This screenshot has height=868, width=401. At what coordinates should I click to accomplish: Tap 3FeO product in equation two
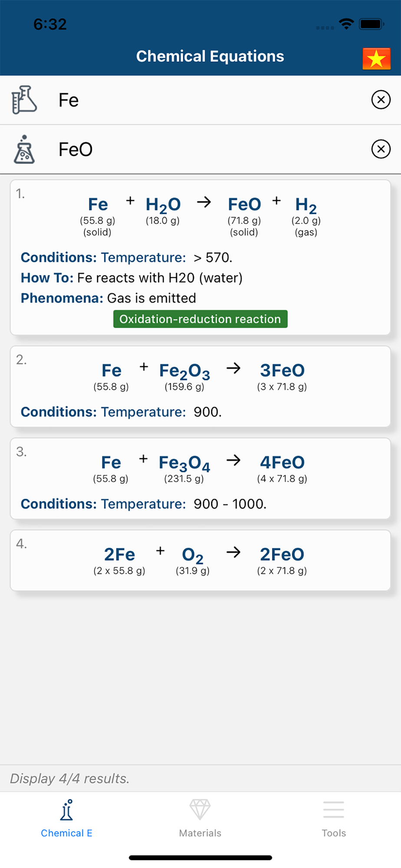pos(282,371)
